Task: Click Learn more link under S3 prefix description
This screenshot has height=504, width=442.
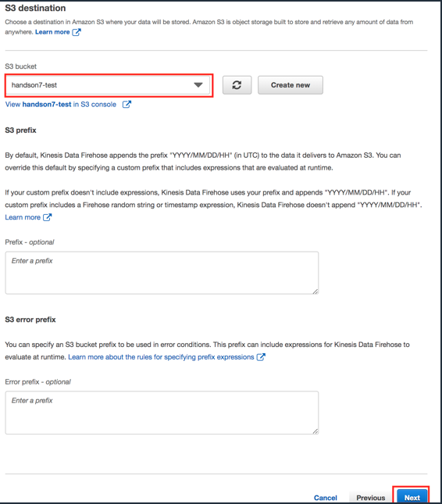Action: (23, 217)
